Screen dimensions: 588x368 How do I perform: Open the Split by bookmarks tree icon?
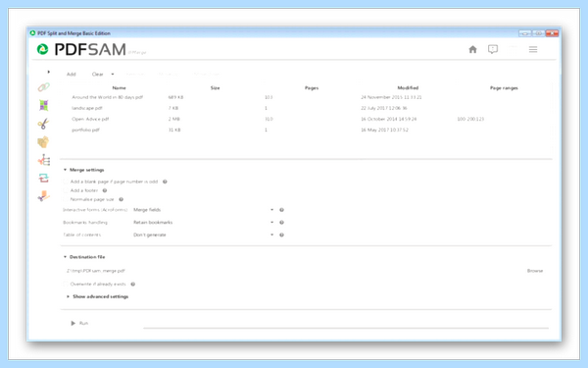click(44, 160)
